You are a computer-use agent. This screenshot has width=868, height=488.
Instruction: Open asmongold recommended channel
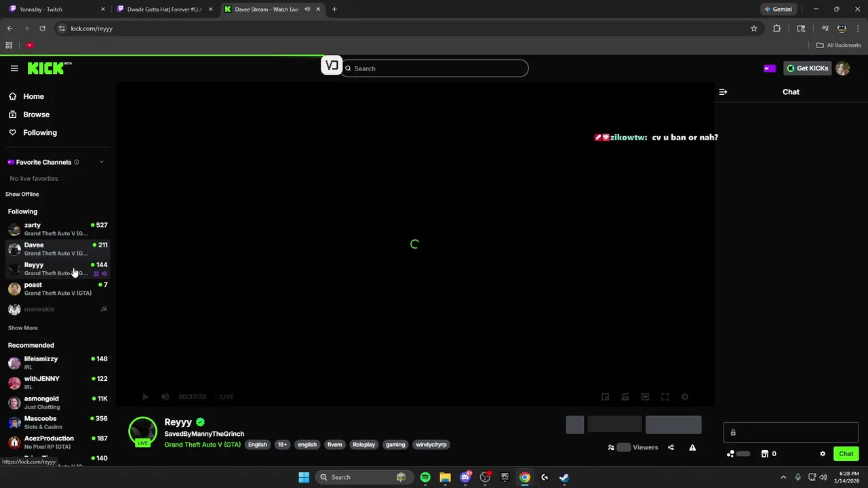point(58,403)
